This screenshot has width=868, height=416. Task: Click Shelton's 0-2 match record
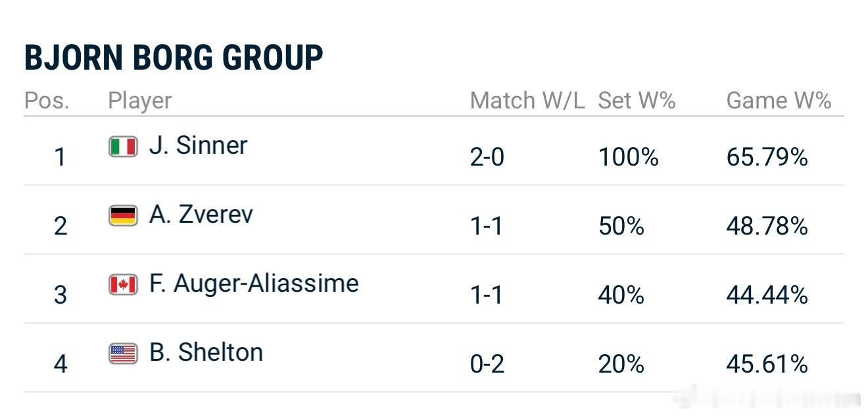(x=487, y=364)
